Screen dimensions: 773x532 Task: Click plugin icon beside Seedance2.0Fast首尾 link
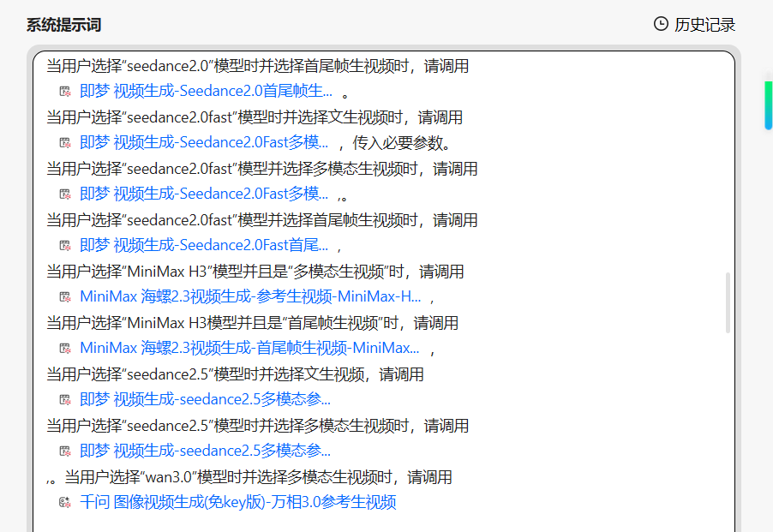(x=65, y=245)
